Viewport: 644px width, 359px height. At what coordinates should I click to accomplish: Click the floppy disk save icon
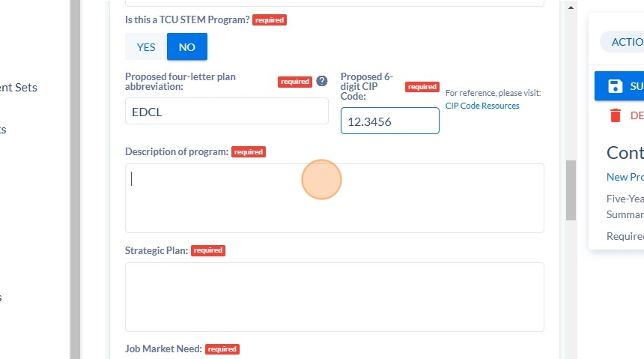[615, 86]
